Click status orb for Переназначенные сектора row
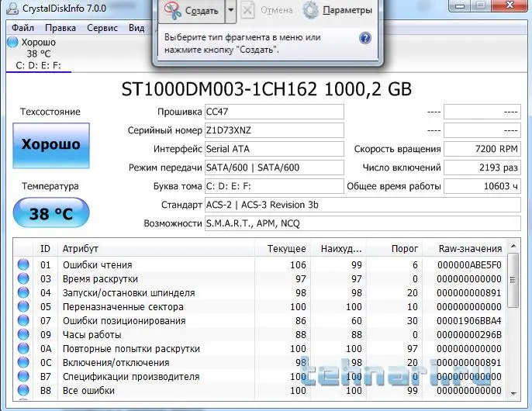This screenshot has width=532, height=411. [x=23, y=306]
